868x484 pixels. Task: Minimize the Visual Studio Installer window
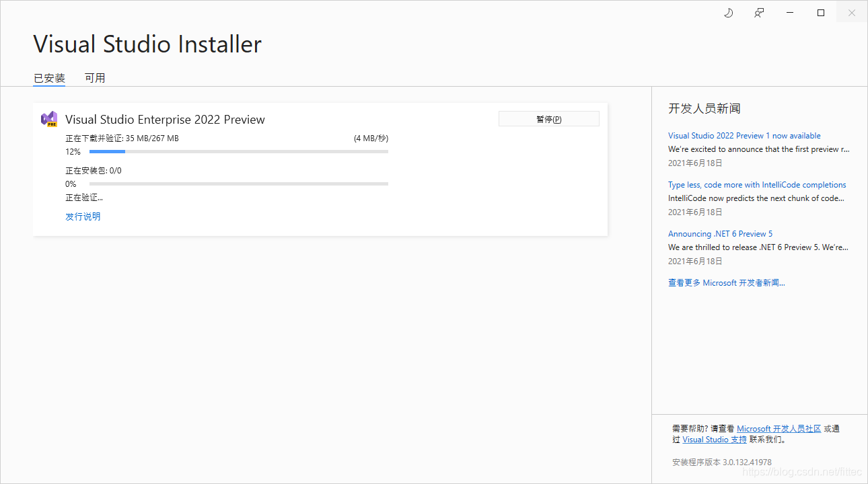point(790,13)
